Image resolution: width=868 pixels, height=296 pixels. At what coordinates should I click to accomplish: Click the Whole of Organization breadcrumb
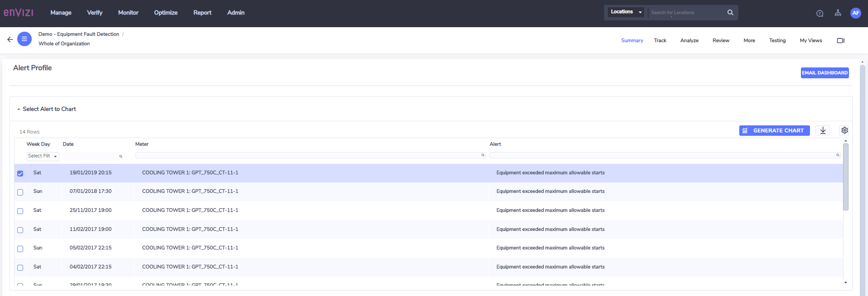pyautogui.click(x=64, y=43)
